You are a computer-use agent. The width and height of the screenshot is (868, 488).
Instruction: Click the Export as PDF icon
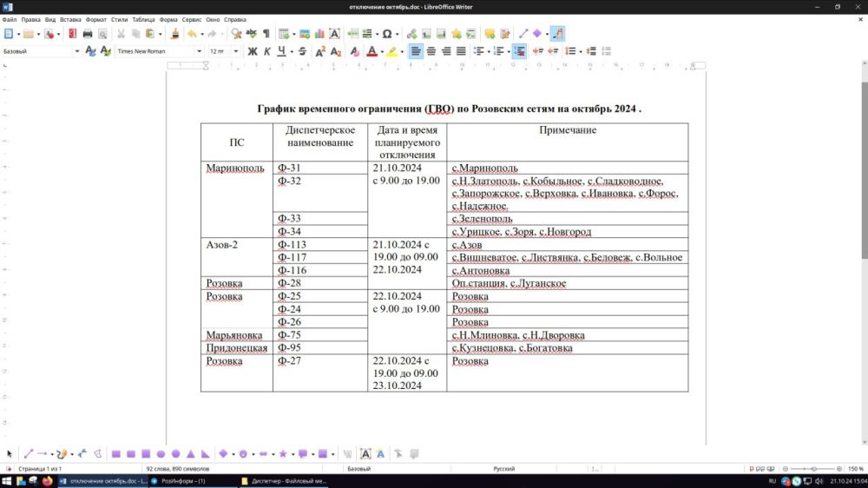[73, 34]
